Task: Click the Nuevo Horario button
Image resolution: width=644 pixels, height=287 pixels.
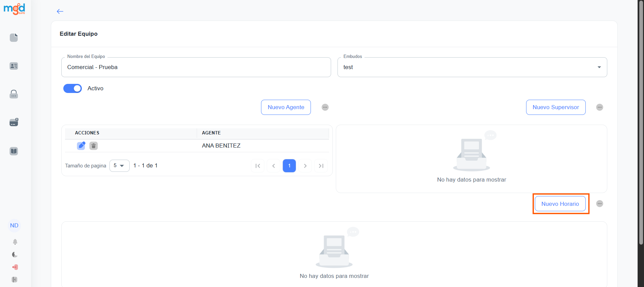Action: [x=560, y=204]
